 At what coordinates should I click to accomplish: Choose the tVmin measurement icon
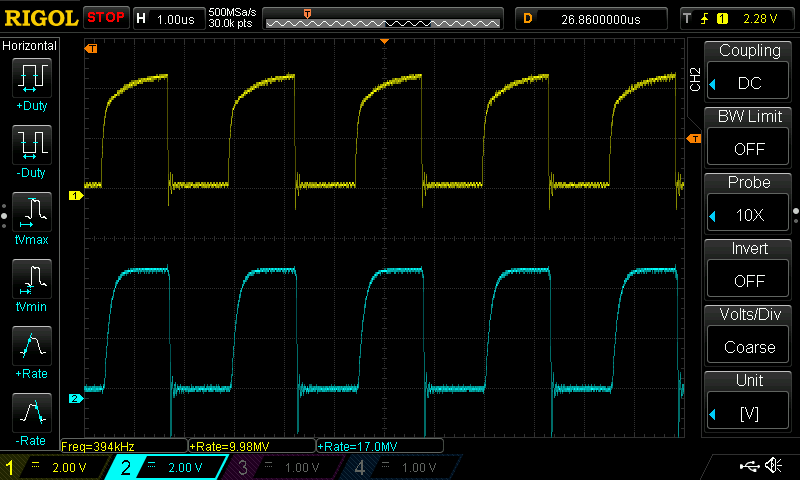pos(32,279)
